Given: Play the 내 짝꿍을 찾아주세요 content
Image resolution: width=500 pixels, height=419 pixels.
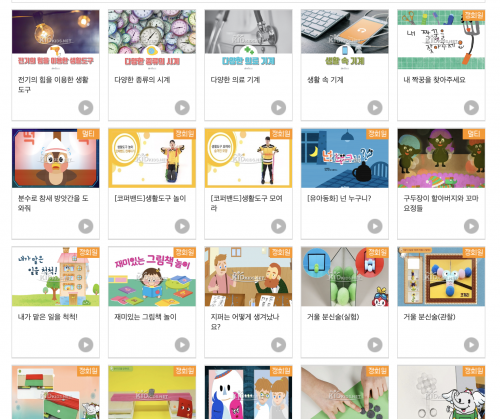Looking at the screenshot, I should coord(471,108).
